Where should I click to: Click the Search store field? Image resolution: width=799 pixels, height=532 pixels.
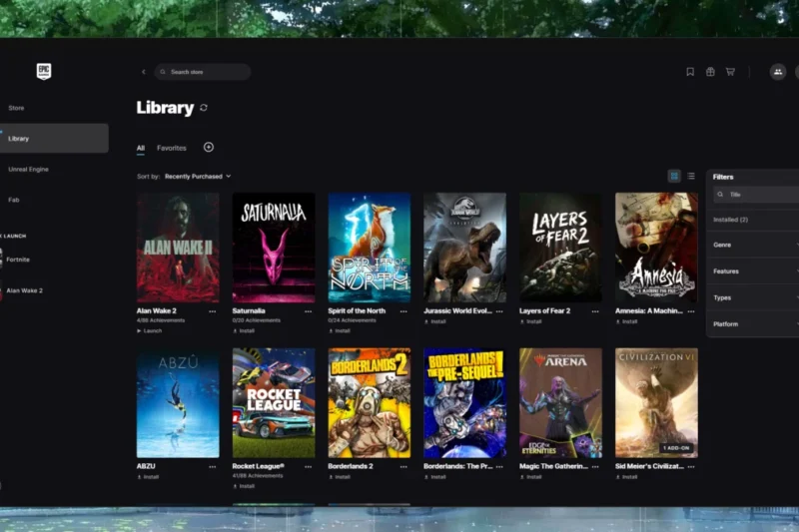pyautogui.click(x=203, y=72)
